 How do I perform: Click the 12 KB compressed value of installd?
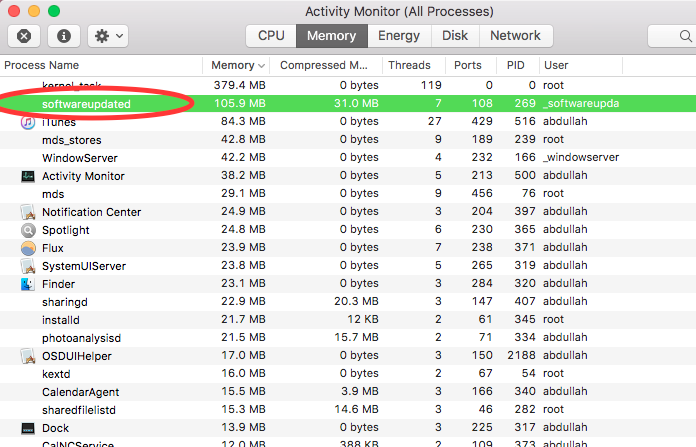[363, 320]
